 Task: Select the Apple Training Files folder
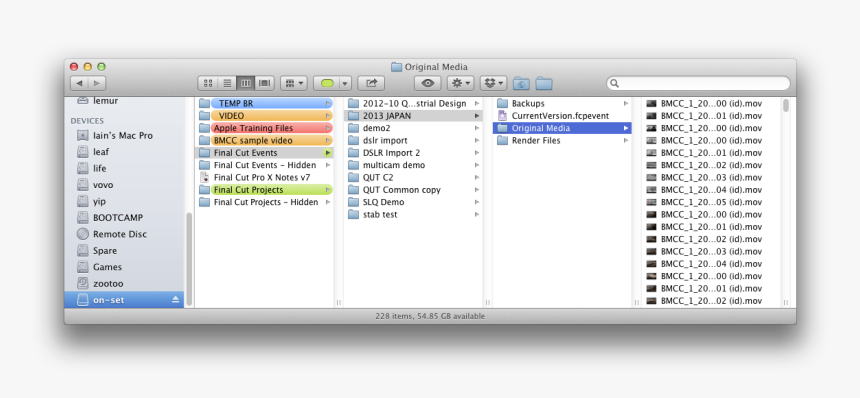click(265, 128)
